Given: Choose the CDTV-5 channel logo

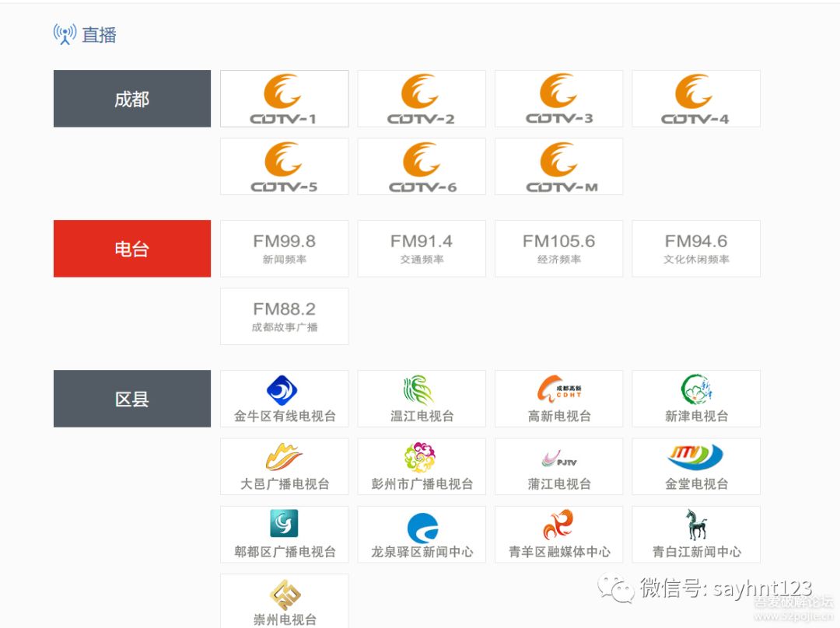Looking at the screenshot, I should [x=284, y=166].
